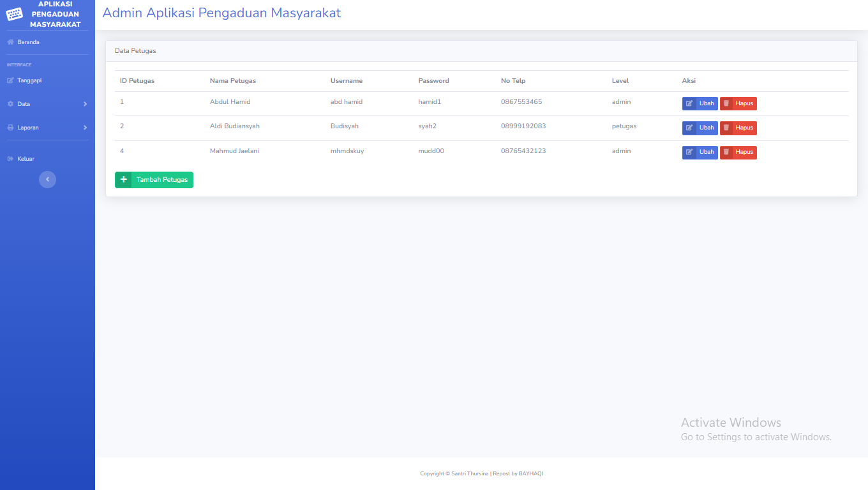Click the name Aldi Budiansyah
The width and height of the screenshot is (868, 490).
tap(235, 126)
